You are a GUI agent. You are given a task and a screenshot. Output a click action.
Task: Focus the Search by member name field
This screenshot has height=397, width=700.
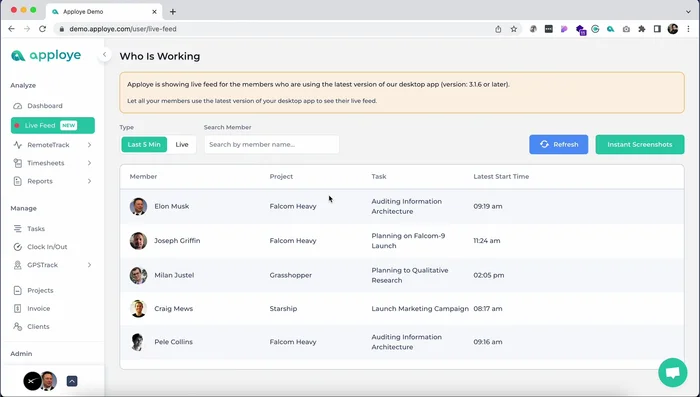pyautogui.click(x=271, y=145)
